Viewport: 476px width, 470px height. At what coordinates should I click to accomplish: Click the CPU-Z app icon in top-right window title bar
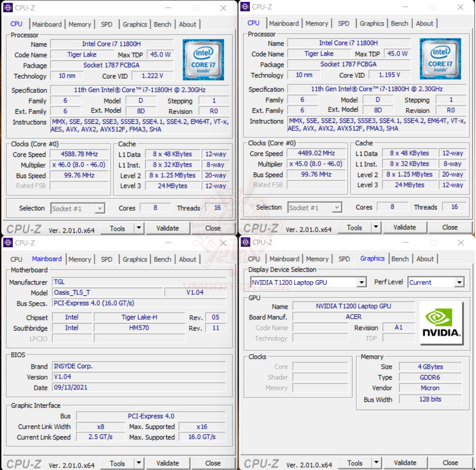(245, 7)
